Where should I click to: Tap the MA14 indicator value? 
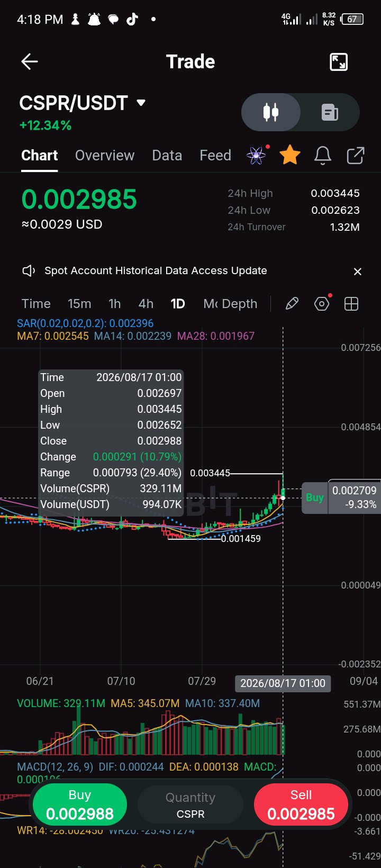tap(133, 336)
